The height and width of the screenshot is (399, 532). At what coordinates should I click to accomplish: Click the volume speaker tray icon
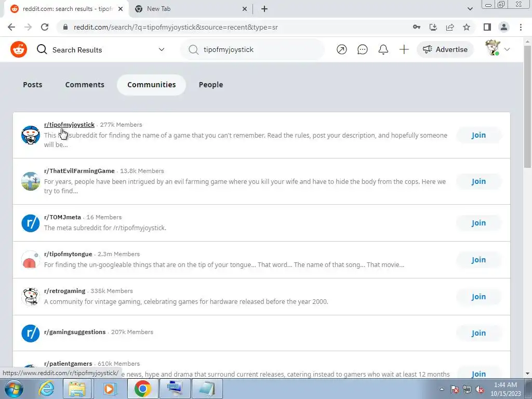point(480,389)
